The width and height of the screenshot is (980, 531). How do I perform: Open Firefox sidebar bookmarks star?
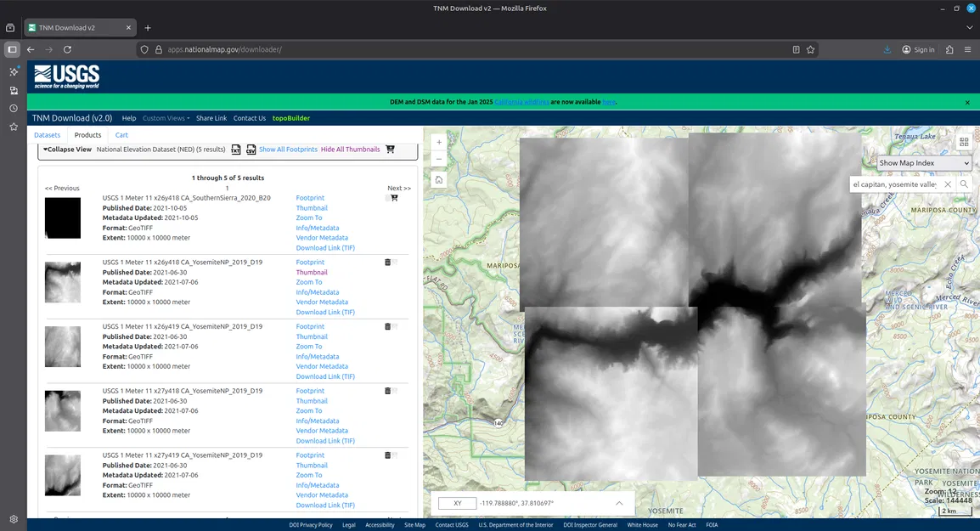[x=13, y=127]
